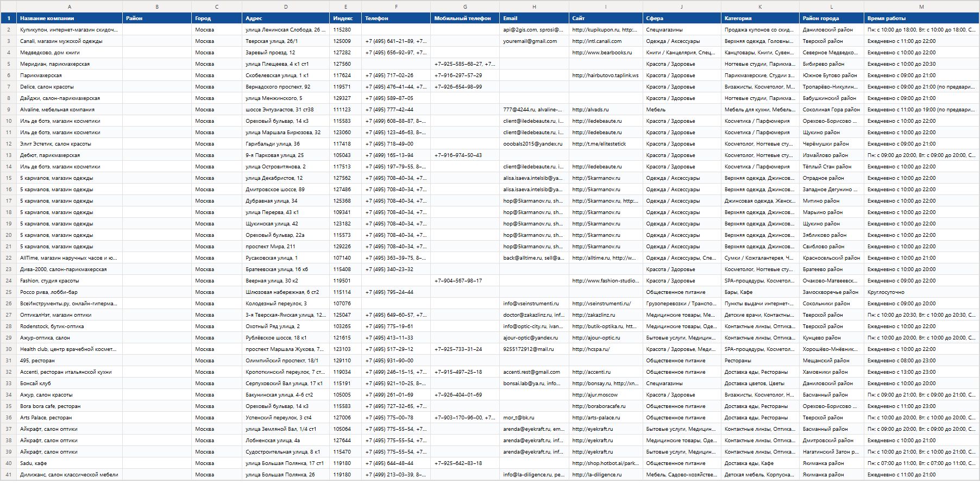Viewport: 980px width, 490px height.
Task: Click the 'Время работы' header cell
Action: 921,18
